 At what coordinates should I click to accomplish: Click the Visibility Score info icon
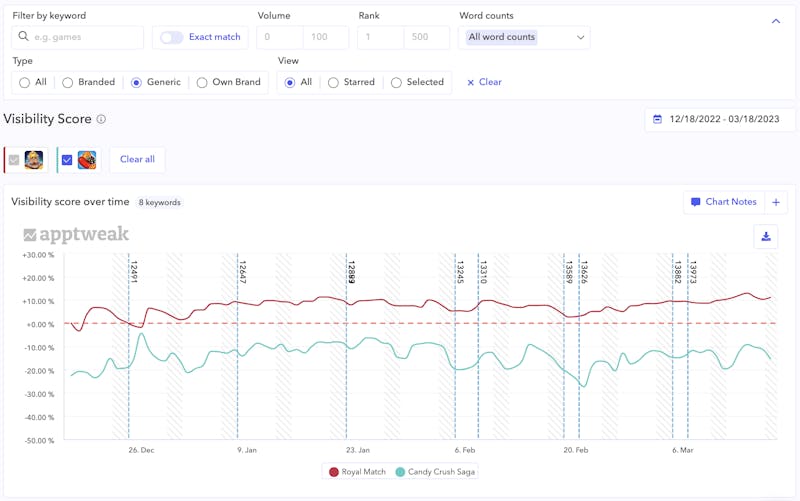click(101, 120)
